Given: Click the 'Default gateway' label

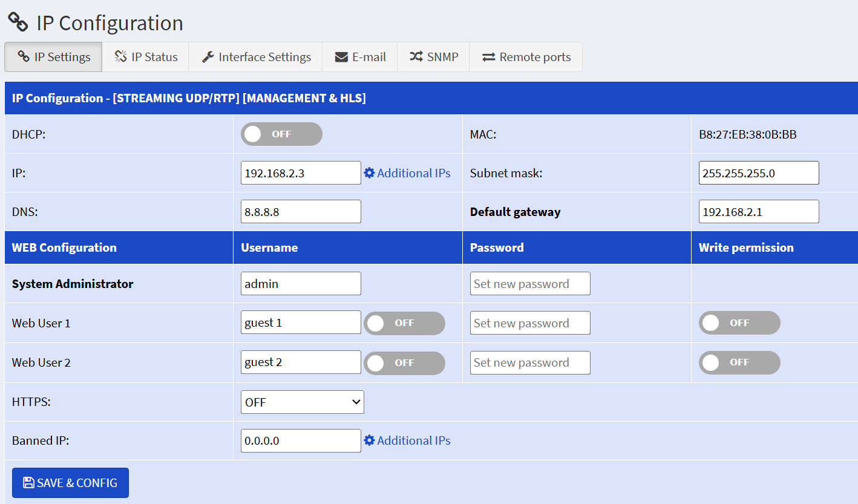Looking at the screenshot, I should click(516, 212).
